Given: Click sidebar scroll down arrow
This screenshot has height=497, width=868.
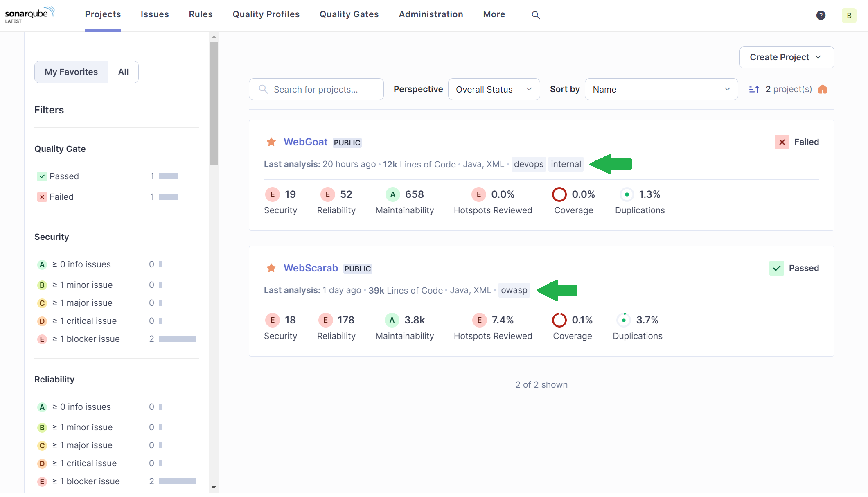Looking at the screenshot, I should (214, 488).
